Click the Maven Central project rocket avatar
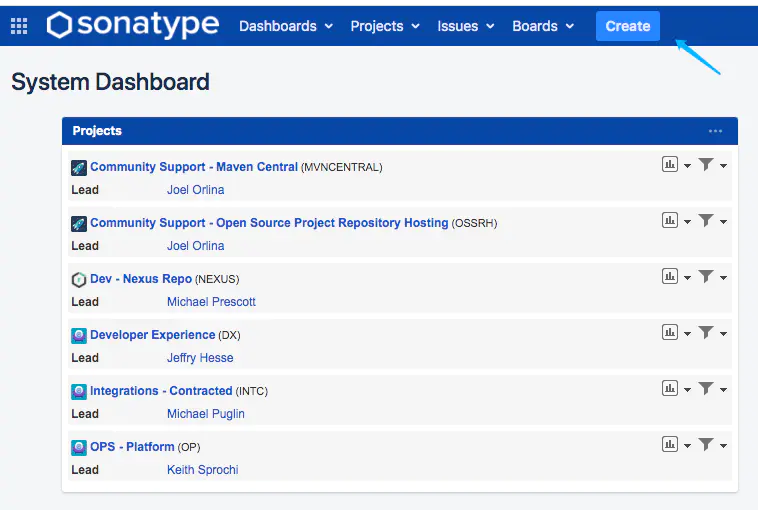Image resolution: width=758 pixels, height=510 pixels. click(79, 168)
